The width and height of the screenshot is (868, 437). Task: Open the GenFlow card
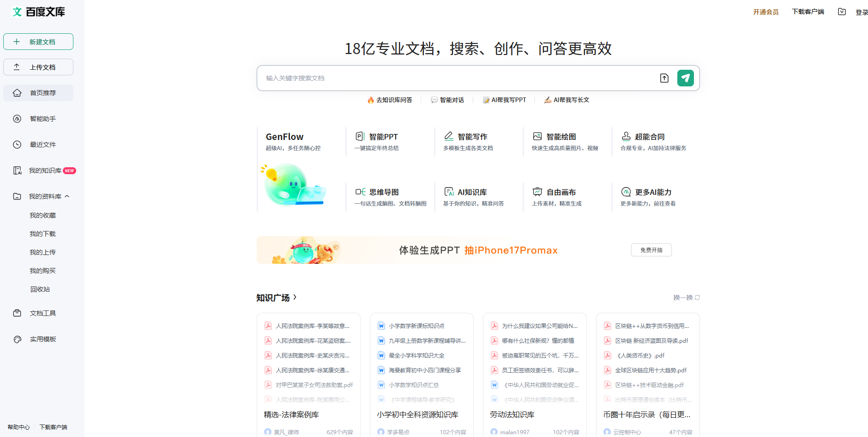pyautogui.click(x=301, y=170)
